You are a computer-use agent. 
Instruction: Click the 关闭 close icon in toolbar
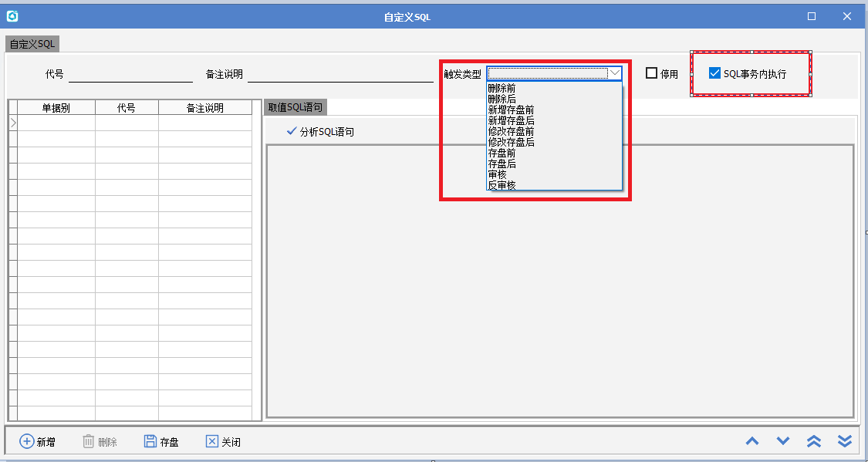pos(212,441)
